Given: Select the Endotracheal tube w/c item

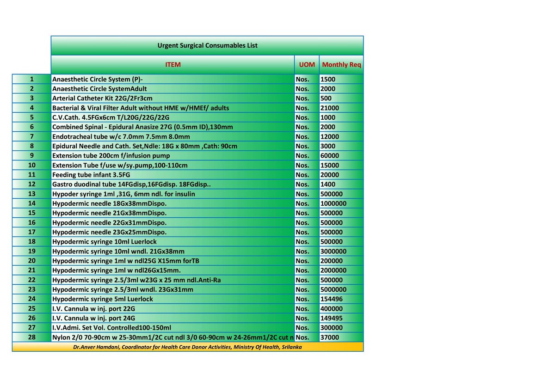Looking at the screenshot, I should tap(121, 137).
